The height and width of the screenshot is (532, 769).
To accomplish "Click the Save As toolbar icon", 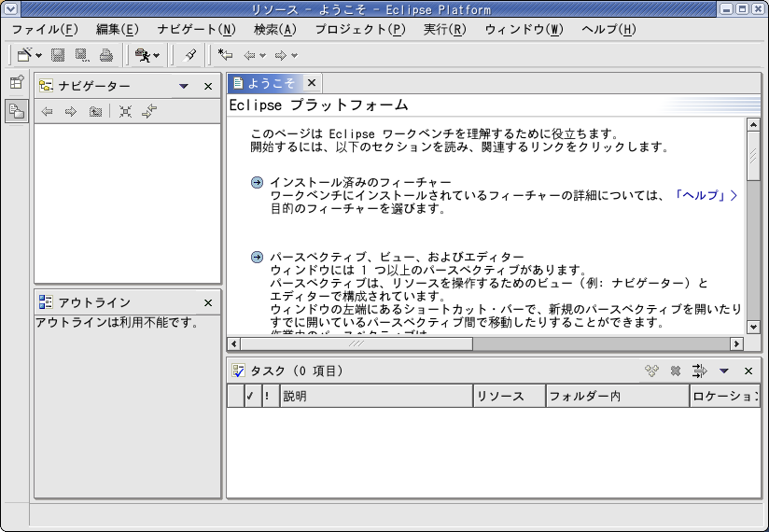I will (x=82, y=55).
